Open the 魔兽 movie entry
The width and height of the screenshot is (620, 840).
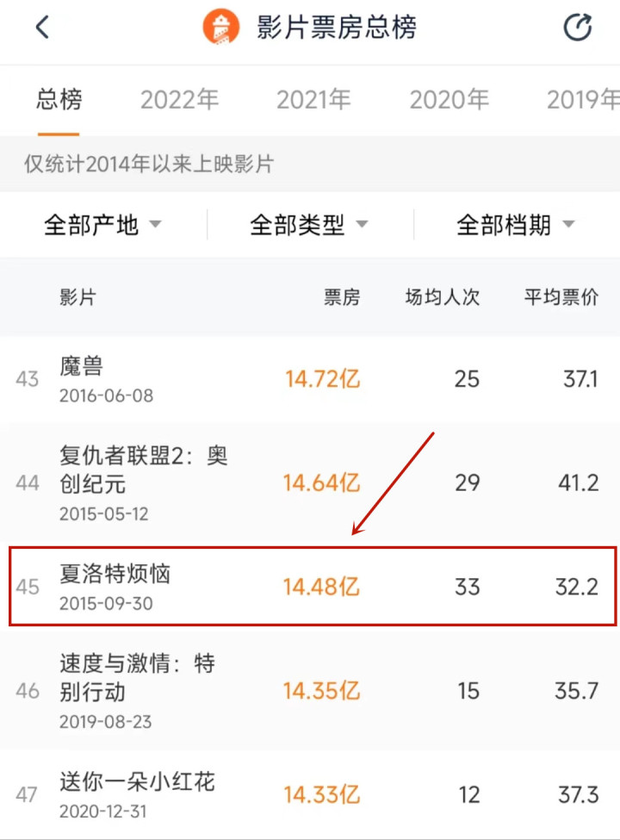[310, 379]
